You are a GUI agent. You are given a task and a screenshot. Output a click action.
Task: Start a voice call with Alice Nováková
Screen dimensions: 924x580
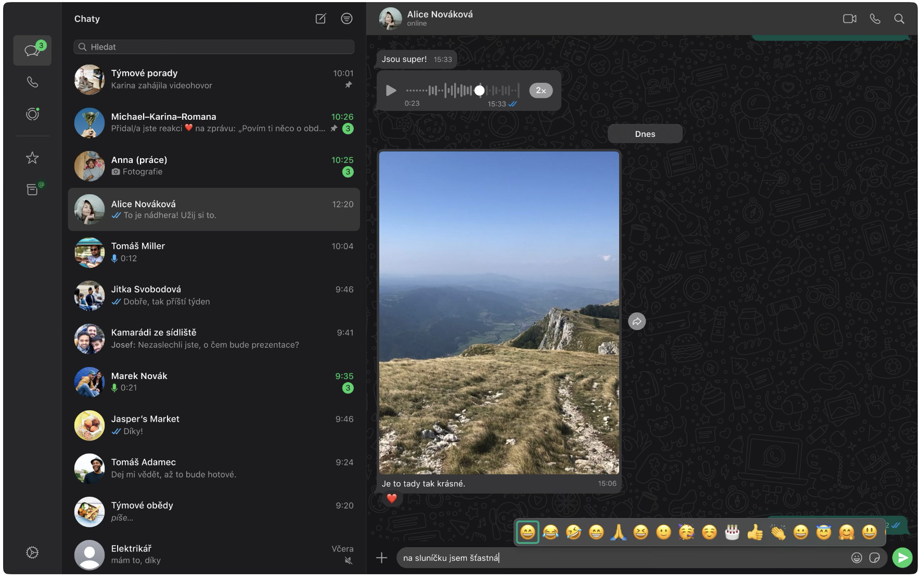coord(875,18)
